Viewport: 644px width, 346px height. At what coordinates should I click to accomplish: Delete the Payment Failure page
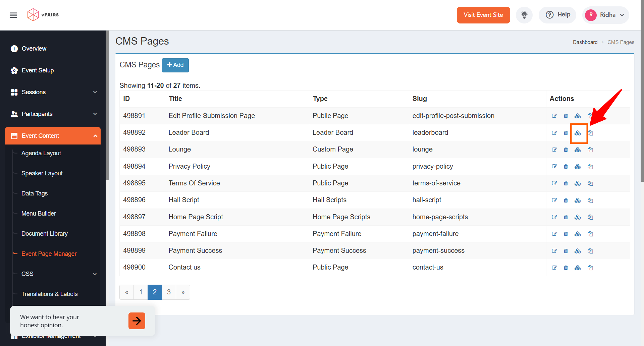(566, 234)
